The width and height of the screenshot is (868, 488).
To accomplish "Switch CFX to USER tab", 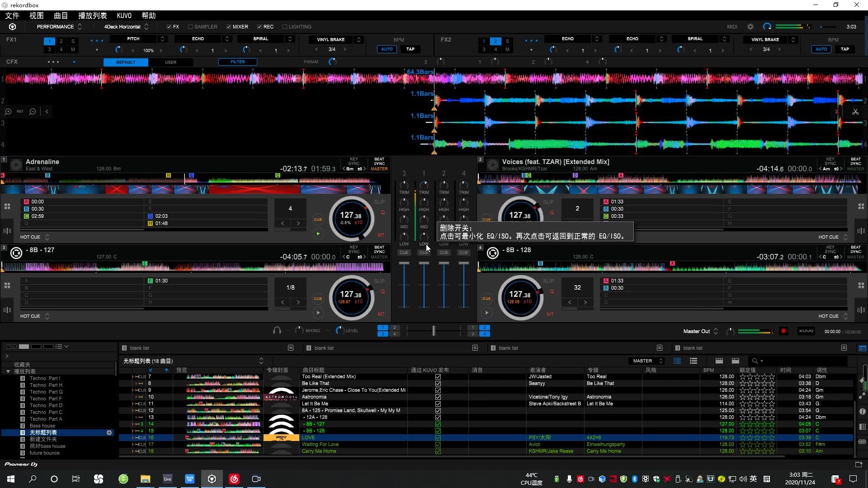I will (170, 62).
